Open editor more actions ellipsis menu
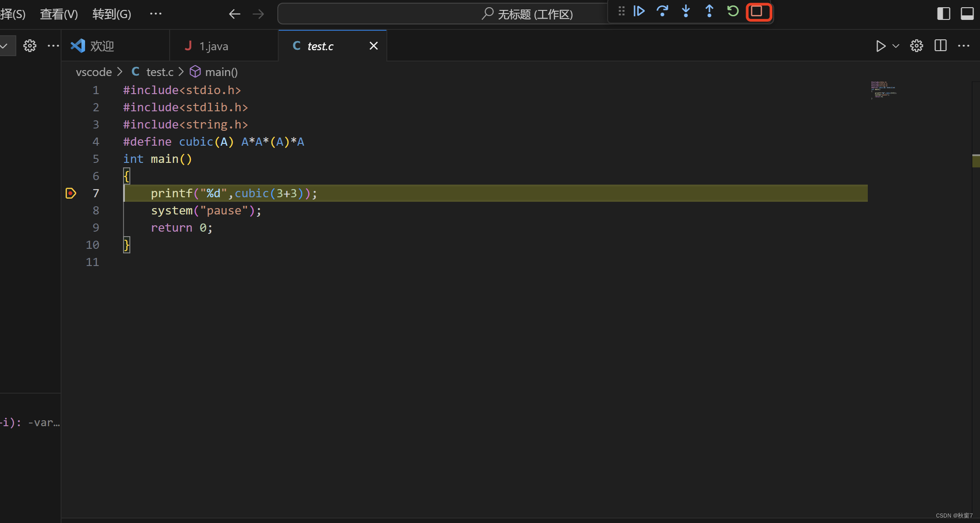This screenshot has height=523, width=980. (964, 45)
